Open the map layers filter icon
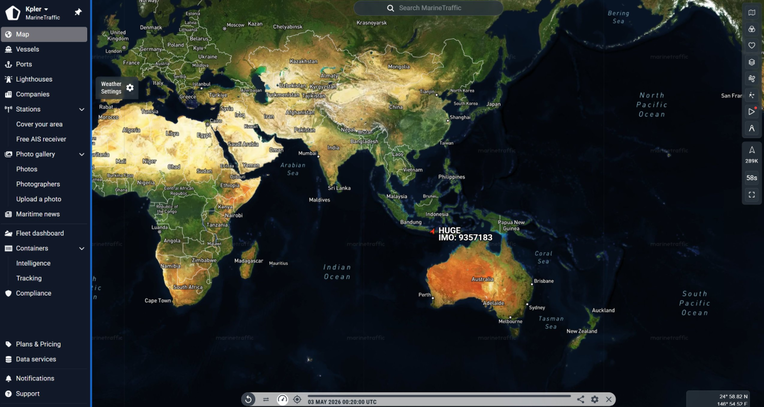765x407 pixels. [x=751, y=29]
